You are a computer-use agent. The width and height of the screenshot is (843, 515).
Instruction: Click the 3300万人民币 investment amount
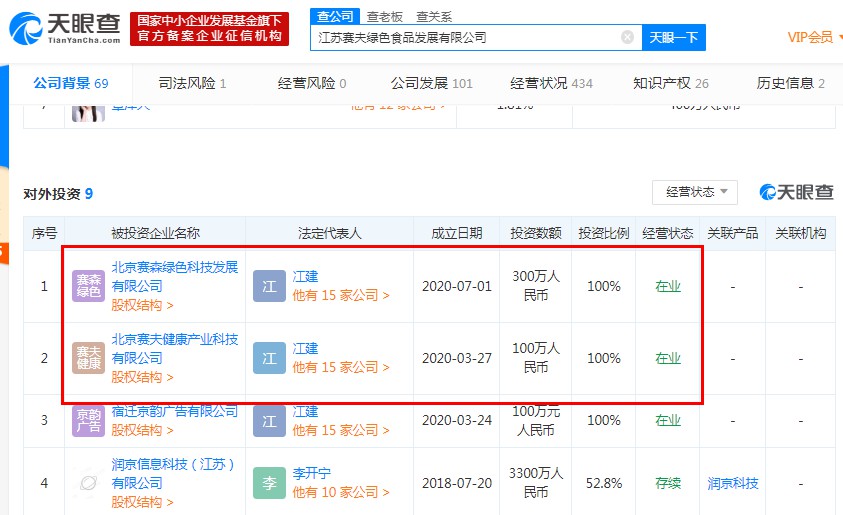[x=536, y=483]
